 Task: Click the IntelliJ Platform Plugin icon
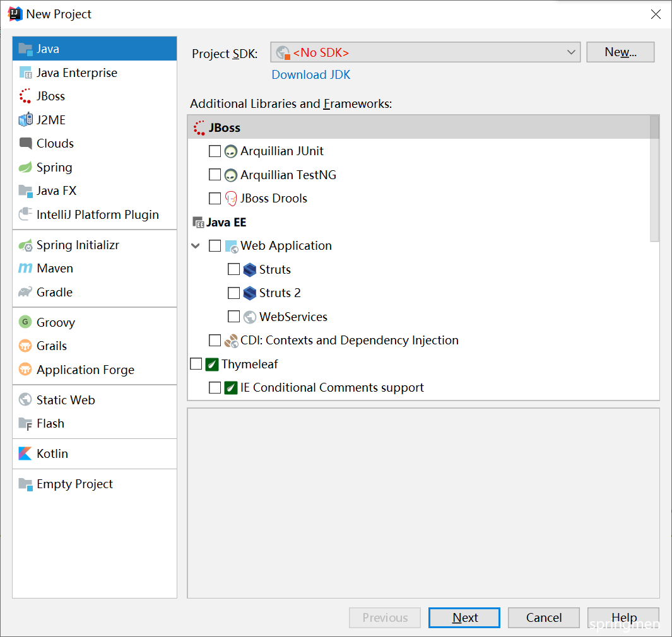(x=25, y=214)
